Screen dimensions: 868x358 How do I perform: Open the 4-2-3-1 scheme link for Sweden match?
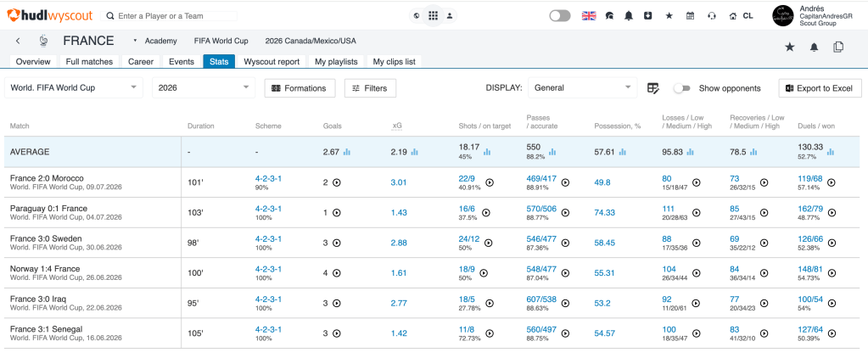[268, 238]
